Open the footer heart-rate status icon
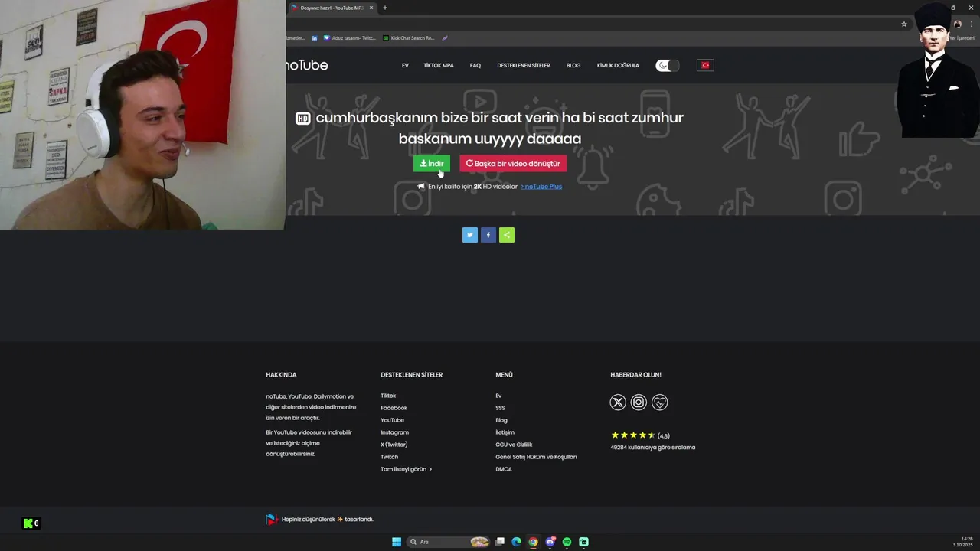This screenshot has width=980, height=551. coord(659,403)
